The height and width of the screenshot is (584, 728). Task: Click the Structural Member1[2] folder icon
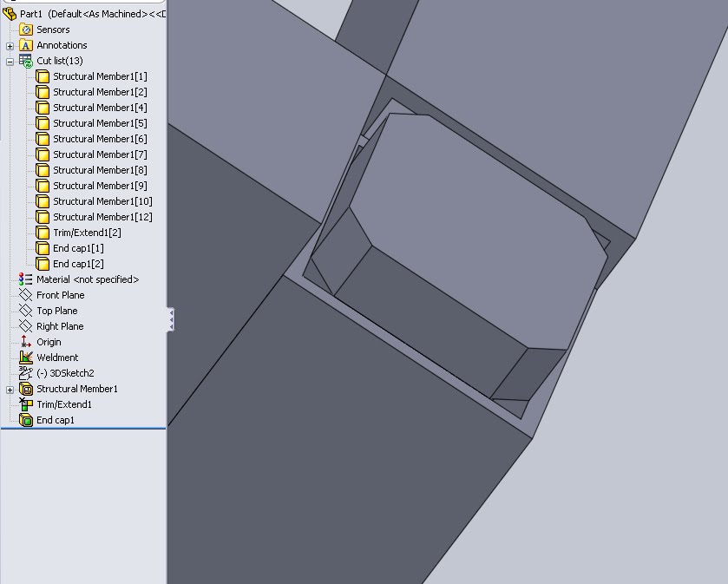(x=43, y=92)
